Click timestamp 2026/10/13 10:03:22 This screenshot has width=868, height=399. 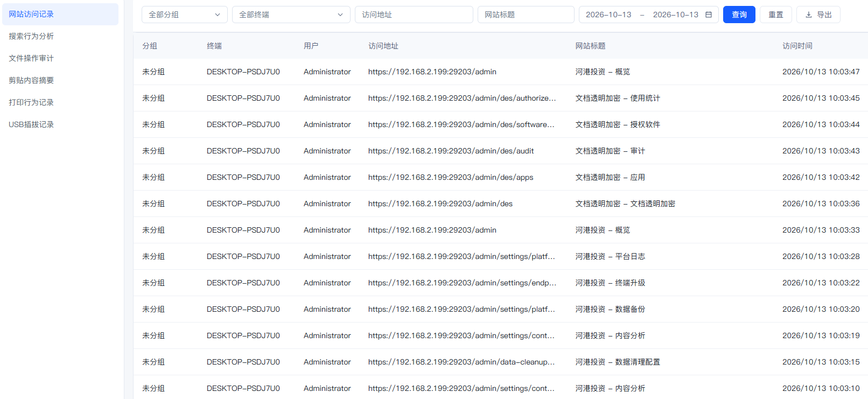[821, 283]
